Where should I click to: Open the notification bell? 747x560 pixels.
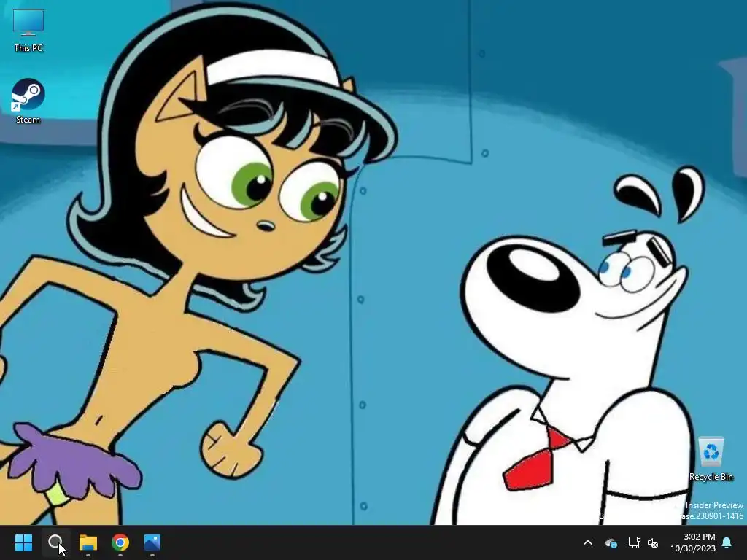coord(727,542)
